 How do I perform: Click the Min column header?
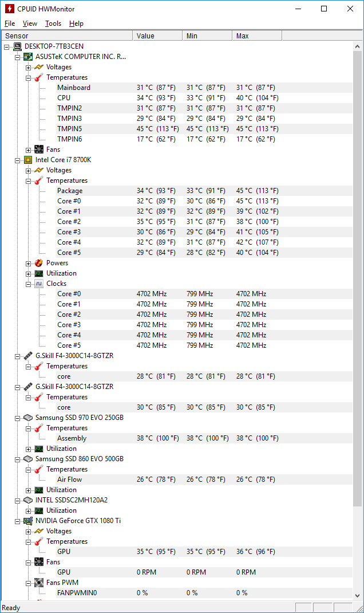click(x=207, y=36)
